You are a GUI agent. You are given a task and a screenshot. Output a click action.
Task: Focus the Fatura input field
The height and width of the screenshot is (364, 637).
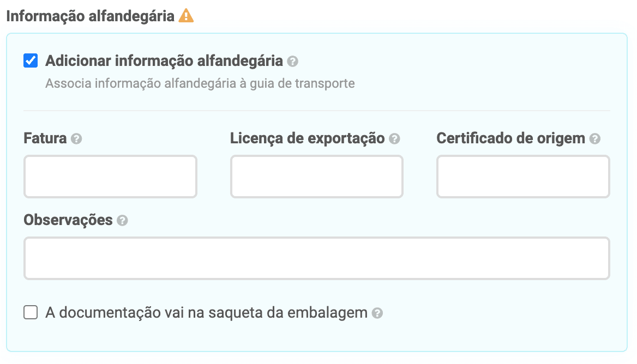pyautogui.click(x=110, y=177)
